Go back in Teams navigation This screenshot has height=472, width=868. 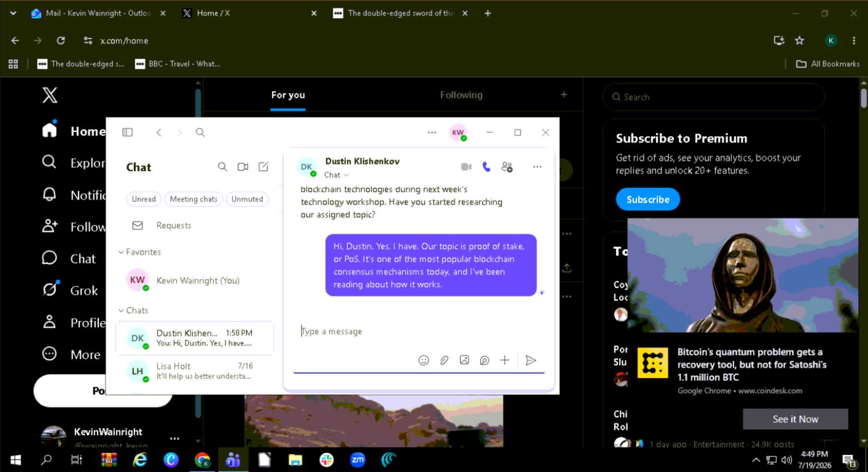point(159,132)
